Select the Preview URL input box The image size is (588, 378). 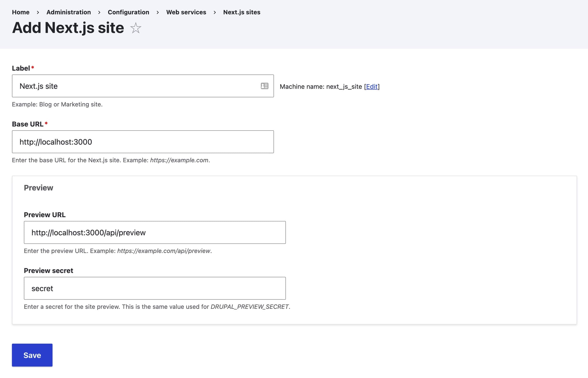[155, 232]
